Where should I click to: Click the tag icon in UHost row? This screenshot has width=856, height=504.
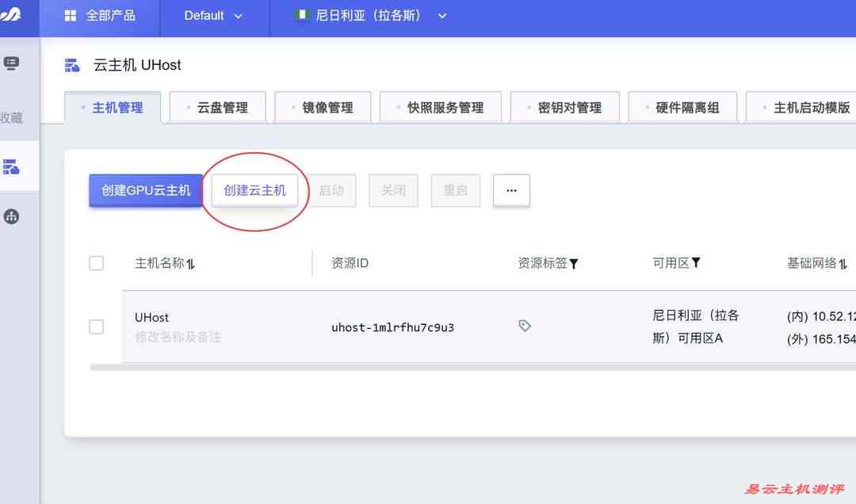pos(524,326)
